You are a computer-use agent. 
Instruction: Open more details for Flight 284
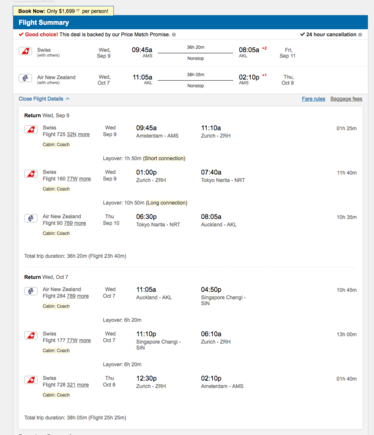point(83,296)
